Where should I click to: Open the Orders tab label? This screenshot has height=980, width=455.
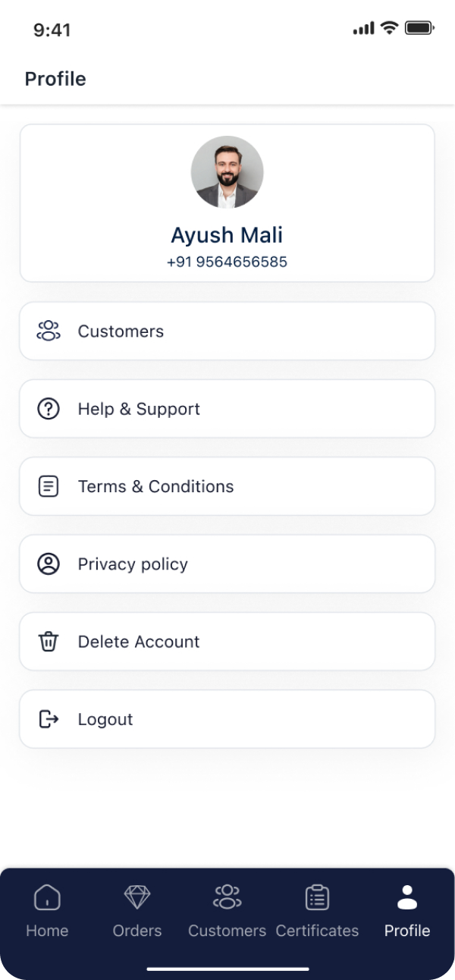(137, 931)
